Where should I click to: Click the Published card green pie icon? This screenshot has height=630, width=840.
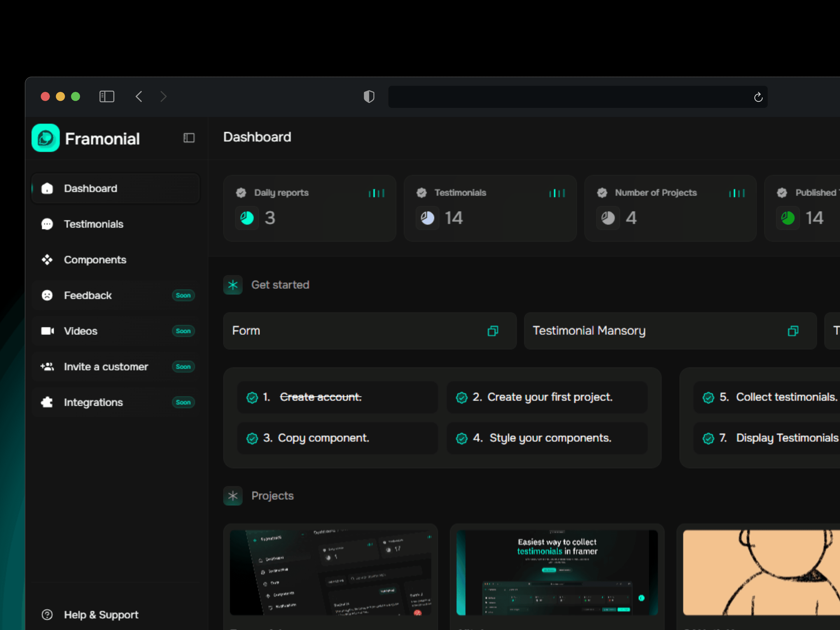point(787,218)
